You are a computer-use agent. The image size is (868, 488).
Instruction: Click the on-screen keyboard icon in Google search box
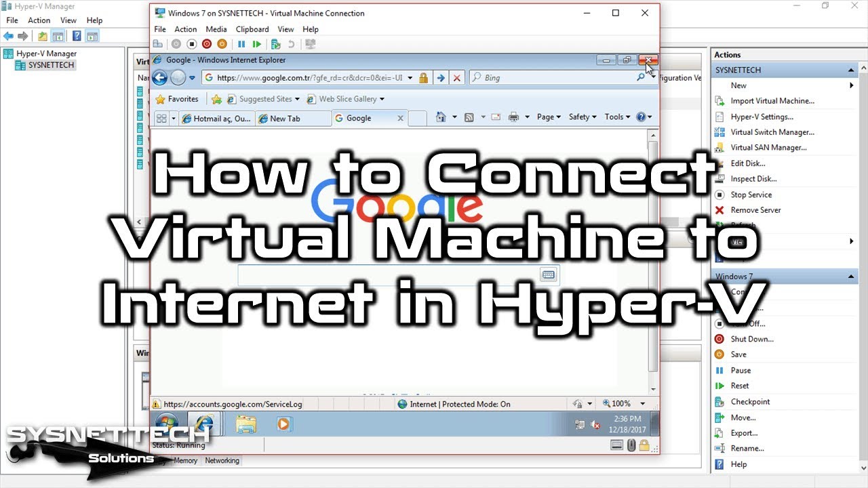click(x=548, y=274)
